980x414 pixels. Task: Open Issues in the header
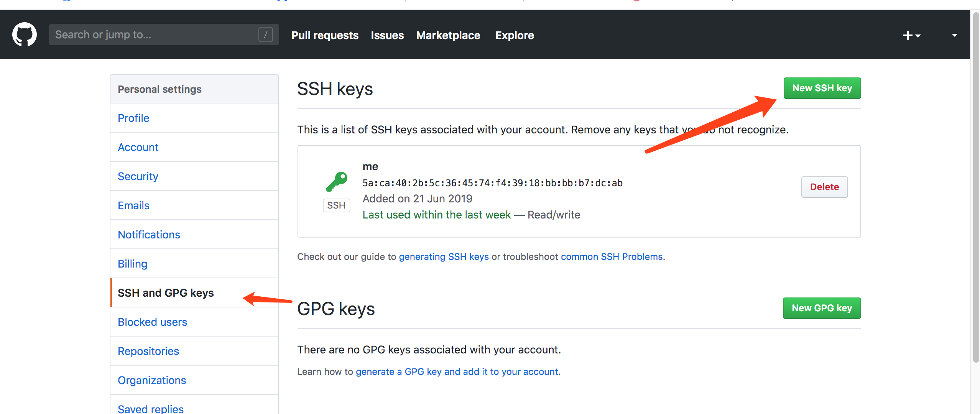tap(387, 35)
